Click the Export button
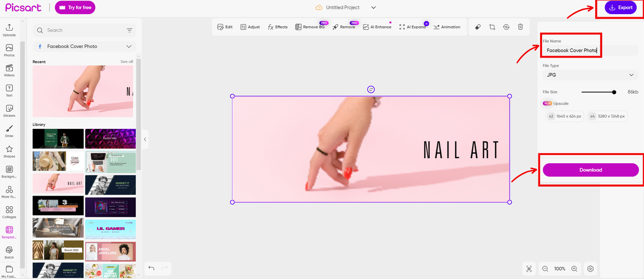The width and height of the screenshot is (644, 279). coord(621,8)
